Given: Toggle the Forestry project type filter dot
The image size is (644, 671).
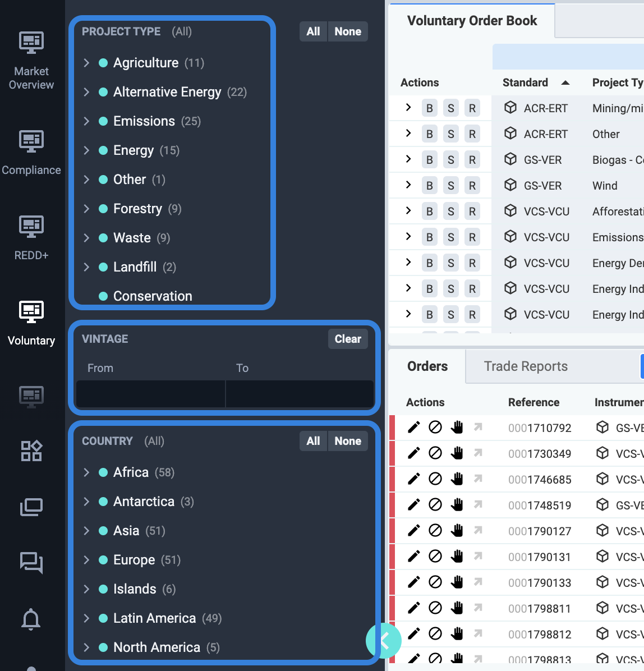Looking at the screenshot, I should [103, 209].
